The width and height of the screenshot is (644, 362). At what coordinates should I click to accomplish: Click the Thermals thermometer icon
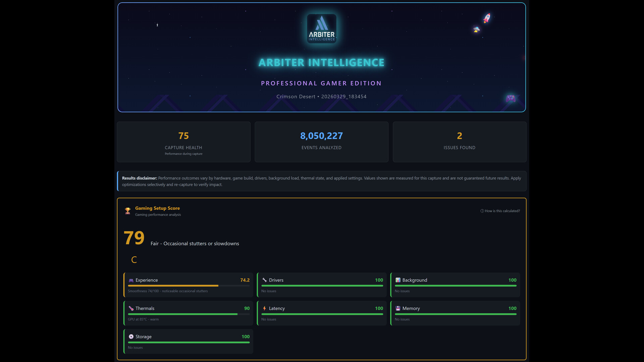131,308
